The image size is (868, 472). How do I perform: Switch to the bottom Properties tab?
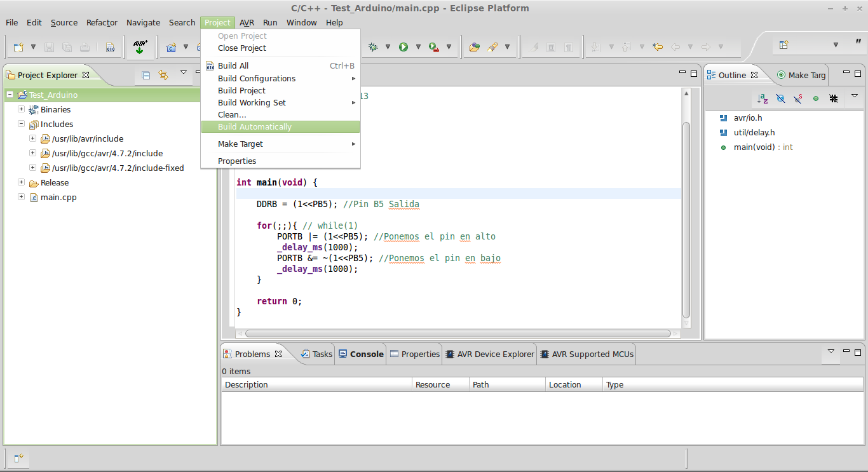coord(414,354)
